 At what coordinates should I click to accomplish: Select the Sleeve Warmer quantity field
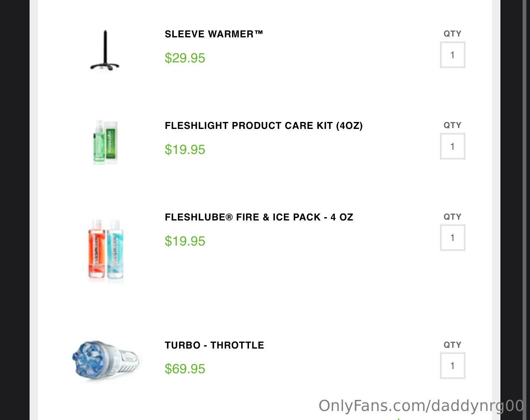(452, 55)
